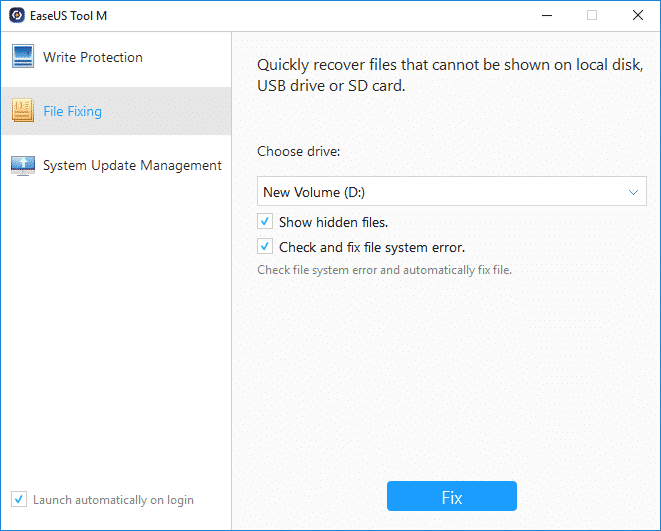Toggle the Show hidden files checkbox

pyautogui.click(x=265, y=222)
